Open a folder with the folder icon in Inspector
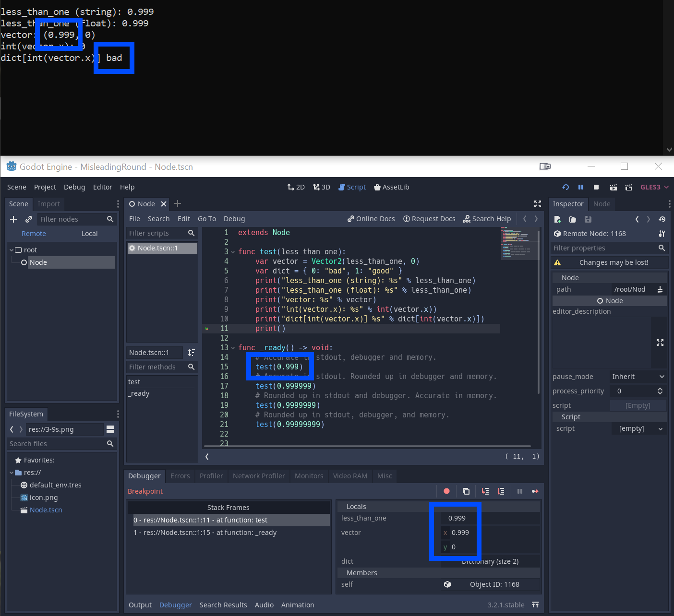Screen dimensions: 674x616 572,219
